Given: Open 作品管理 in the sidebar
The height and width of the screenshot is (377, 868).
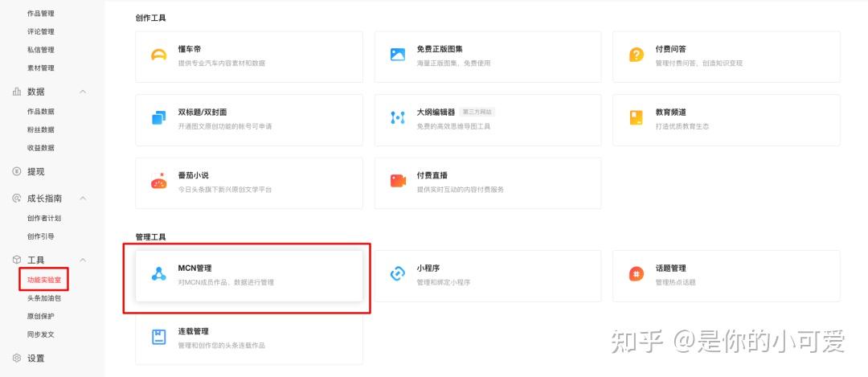Looking at the screenshot, I should coord(41,14).
